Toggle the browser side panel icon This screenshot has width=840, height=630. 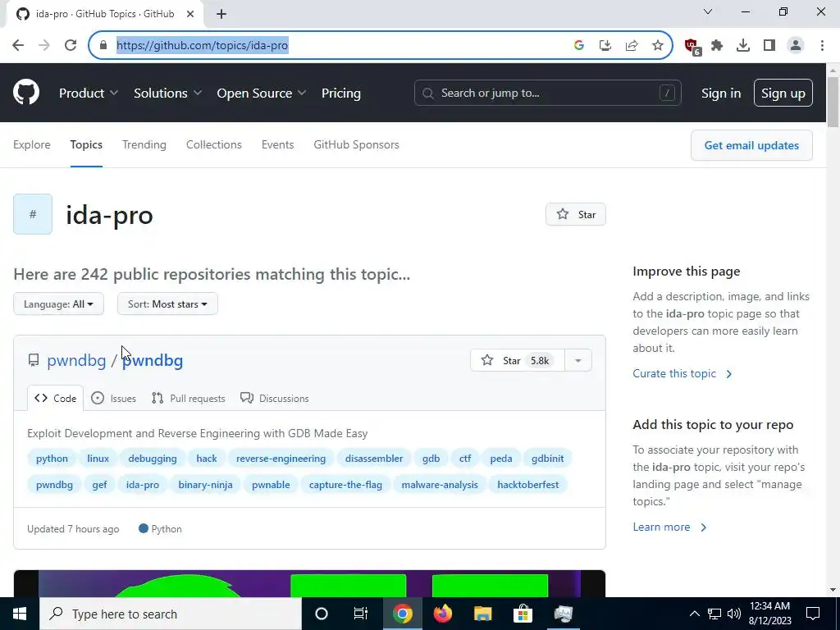coord(769,46)
